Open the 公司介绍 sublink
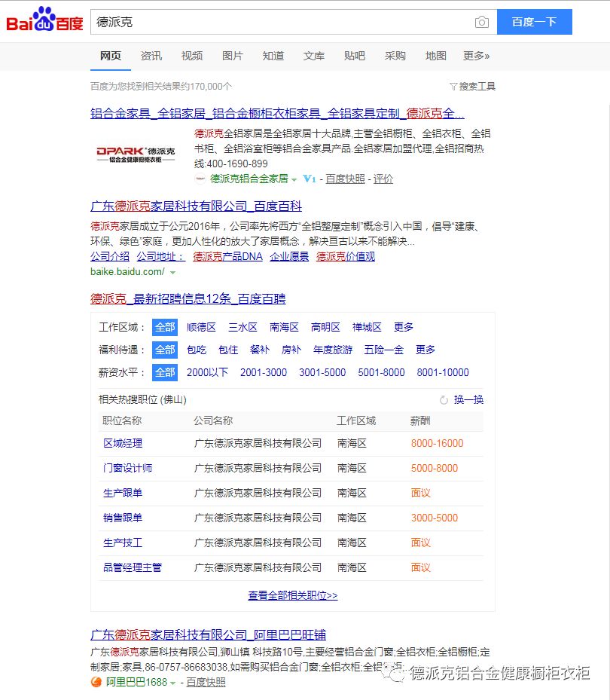 click(110, 257)
